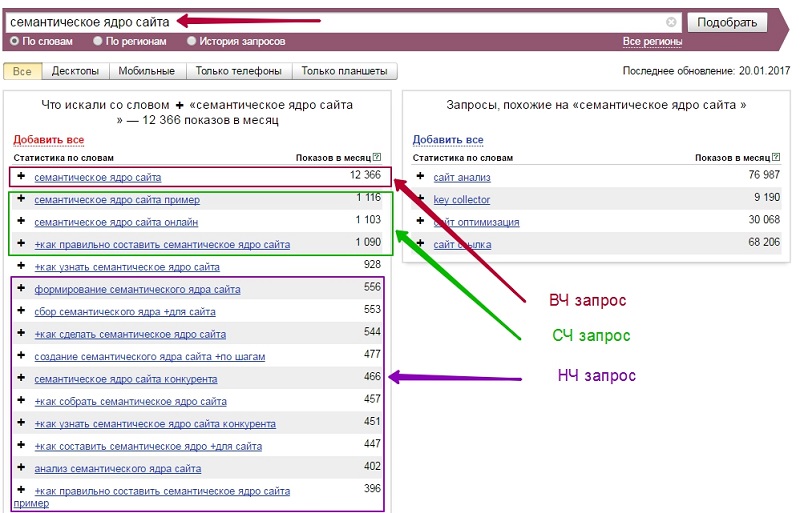Switch to the 'Все' devices tab

coord(22,71)
